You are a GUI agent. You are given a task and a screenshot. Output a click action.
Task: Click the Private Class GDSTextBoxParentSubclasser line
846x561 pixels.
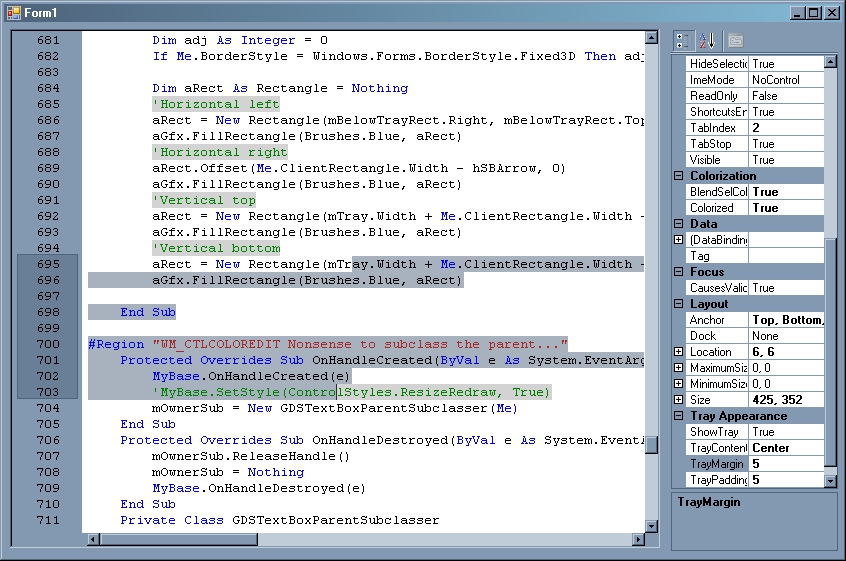tap(279, 520)
